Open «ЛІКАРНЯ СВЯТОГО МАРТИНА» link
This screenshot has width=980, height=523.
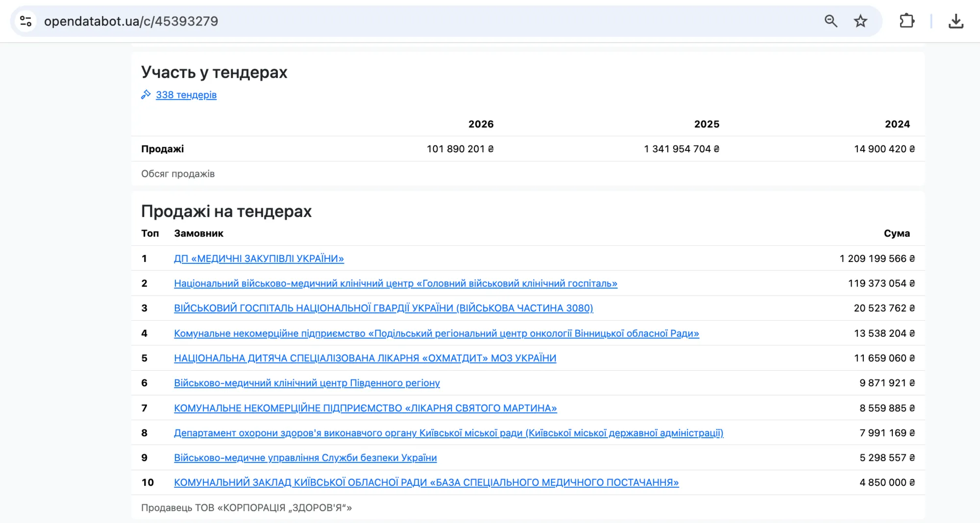[x=366, y=408]
